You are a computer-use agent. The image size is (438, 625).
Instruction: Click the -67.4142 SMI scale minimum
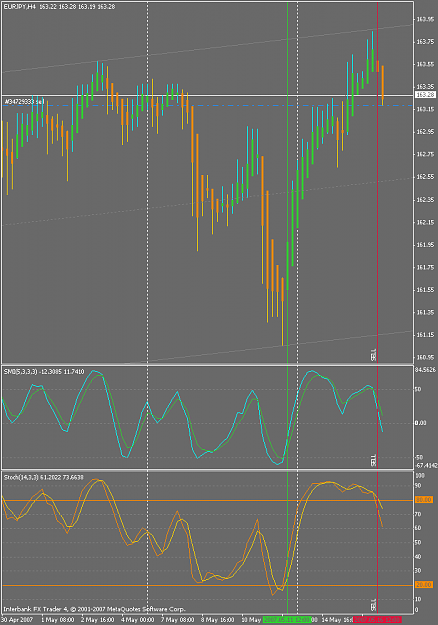[x=426, y=465]
